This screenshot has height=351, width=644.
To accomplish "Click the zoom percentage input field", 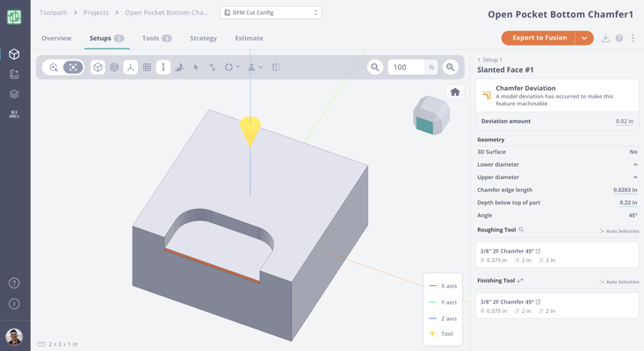I will [406, 68].
